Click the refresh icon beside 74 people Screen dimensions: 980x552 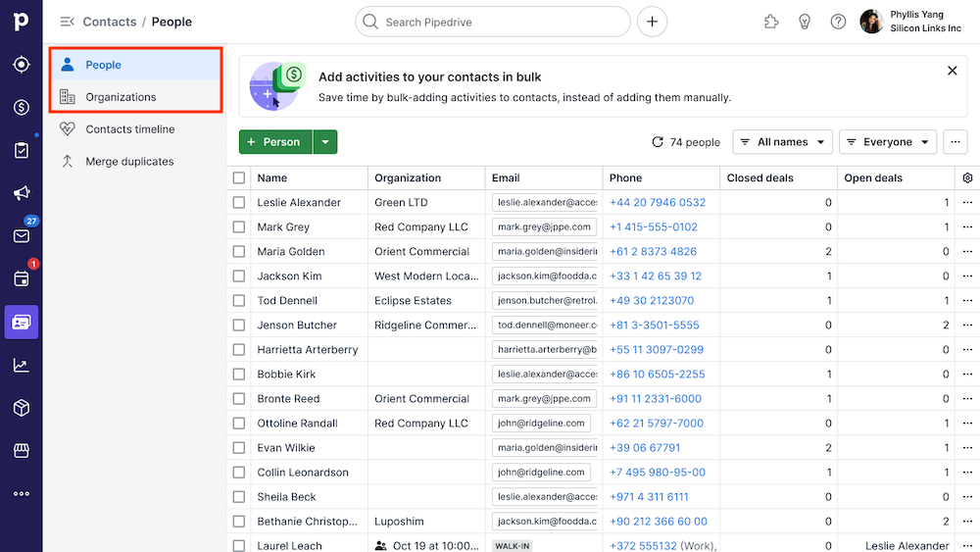(x=658, y=142)
